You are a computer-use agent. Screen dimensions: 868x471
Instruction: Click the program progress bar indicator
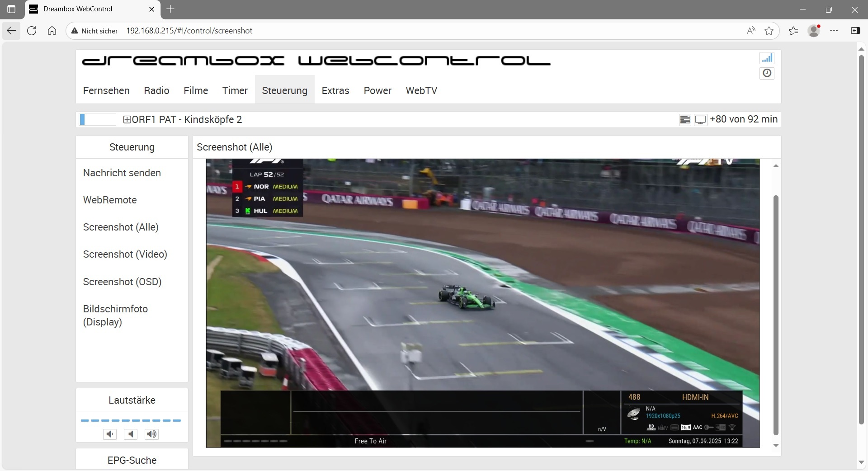(x=98, y=119)
